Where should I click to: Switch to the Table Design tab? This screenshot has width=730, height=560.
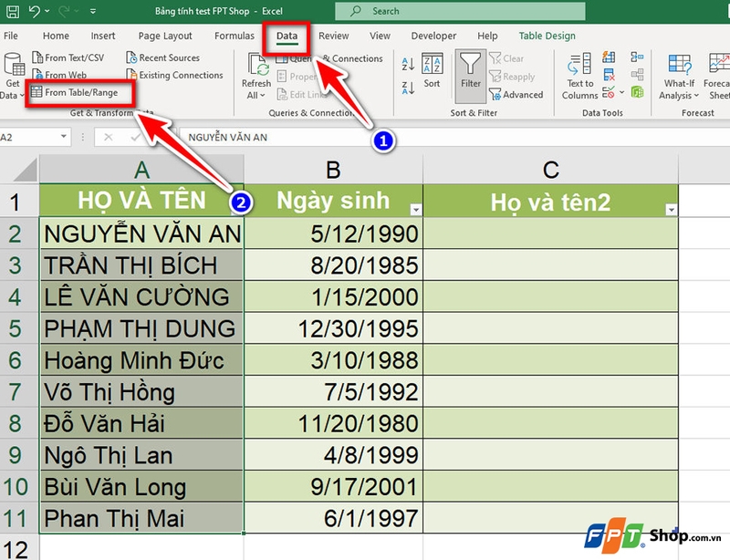[x=547, y=36]
